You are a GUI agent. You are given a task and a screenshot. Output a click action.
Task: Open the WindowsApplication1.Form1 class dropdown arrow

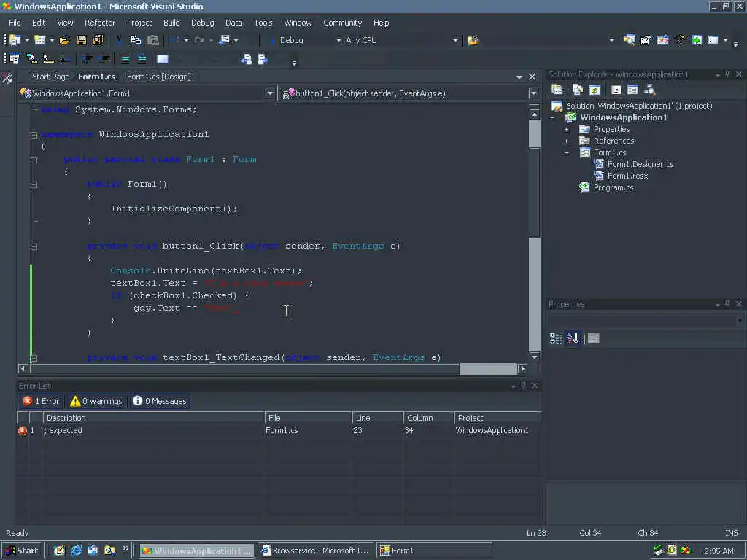point(270,93)
